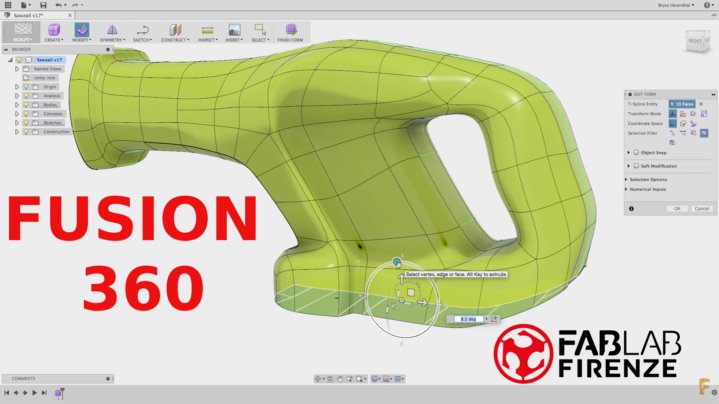Click the Create box icon
This screenshot has width=719, height=404.
pyautogui.click(x=54, y=30)
